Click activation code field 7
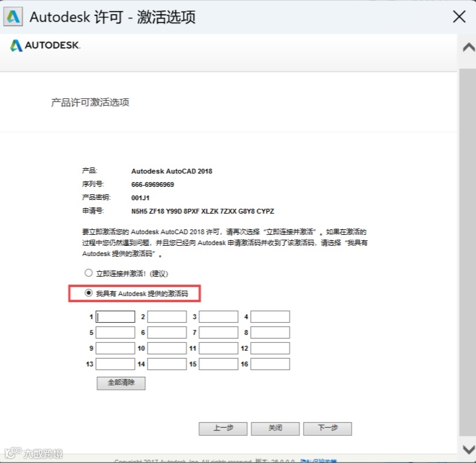The image size is (476, 463). [x=219, y=333]
